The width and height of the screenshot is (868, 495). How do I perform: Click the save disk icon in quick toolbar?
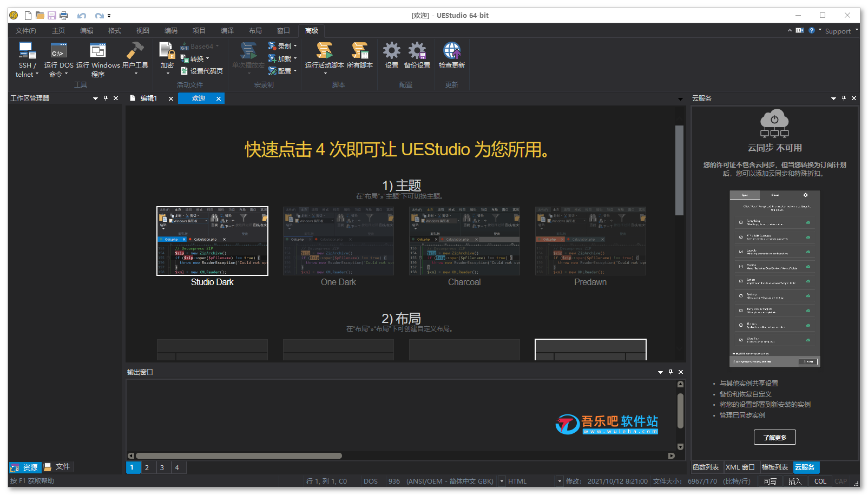[x=52, y=16]
